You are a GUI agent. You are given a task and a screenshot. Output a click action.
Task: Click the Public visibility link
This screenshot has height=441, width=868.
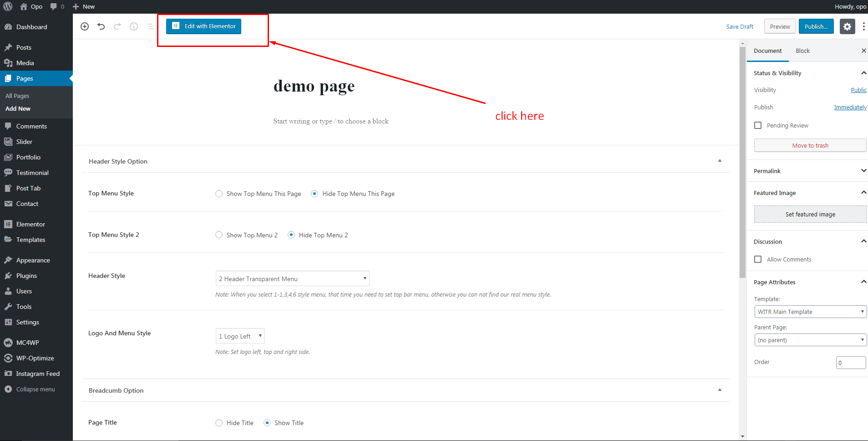[x=858, y=90]
